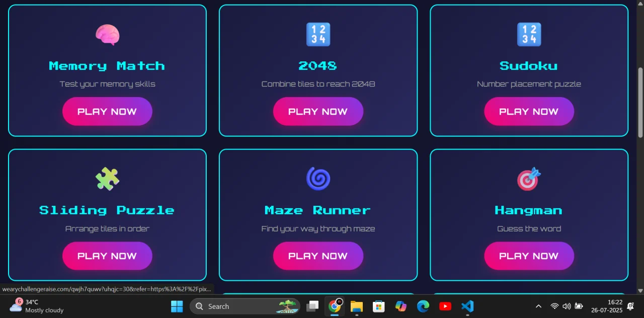Open Microsoft Store from the taskbar
644x318 pixels.
tap(379, 306)
